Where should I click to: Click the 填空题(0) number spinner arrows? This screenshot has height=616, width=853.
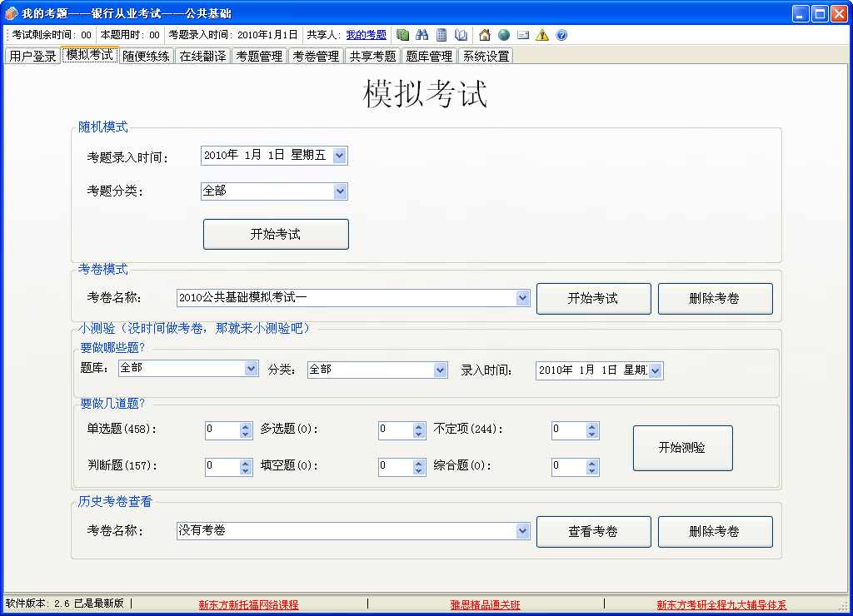click(x=418, y=466)
